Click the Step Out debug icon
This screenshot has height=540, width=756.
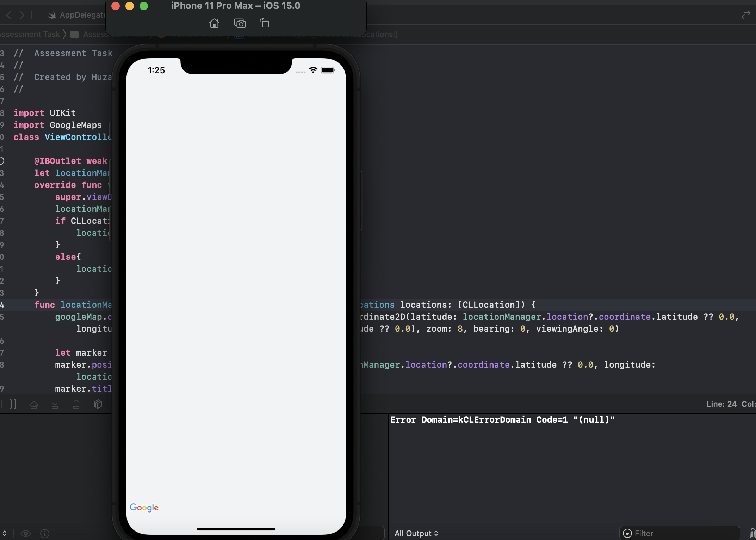pos(76,404)
